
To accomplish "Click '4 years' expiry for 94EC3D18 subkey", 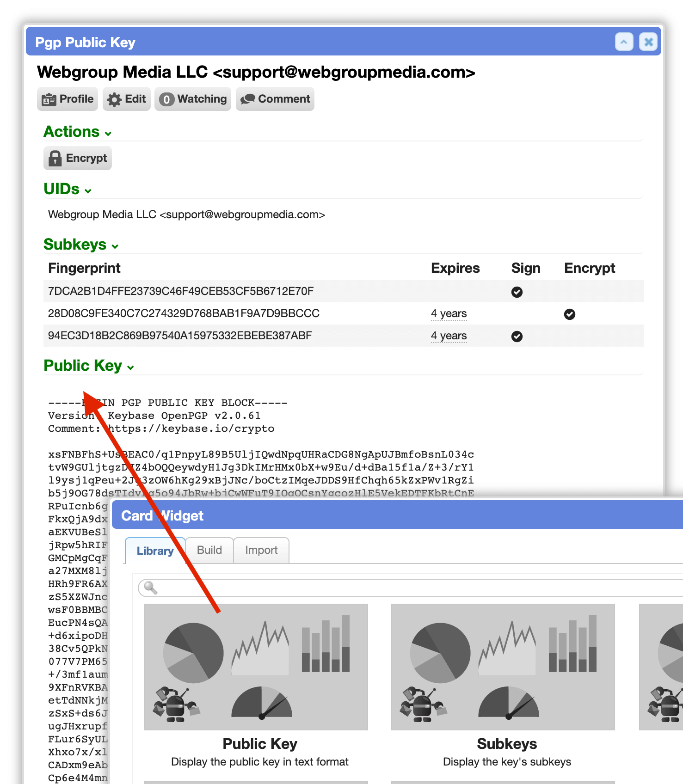I will (x=449, y=336).
